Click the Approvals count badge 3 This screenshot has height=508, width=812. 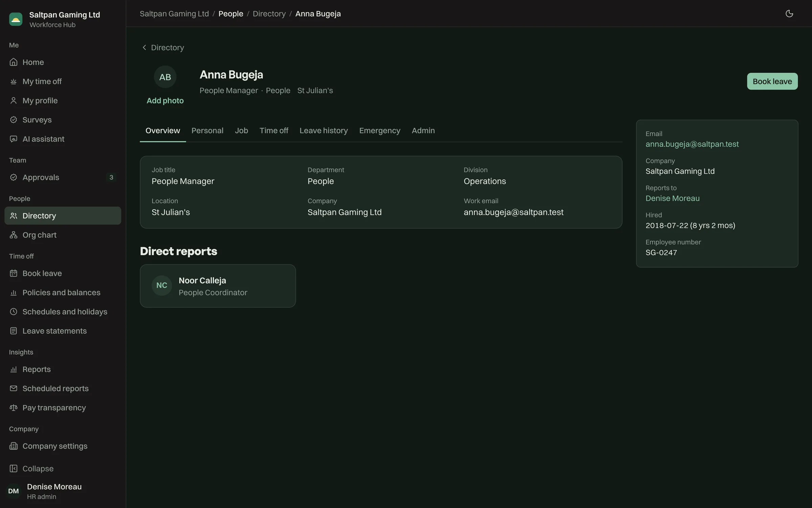111,177
